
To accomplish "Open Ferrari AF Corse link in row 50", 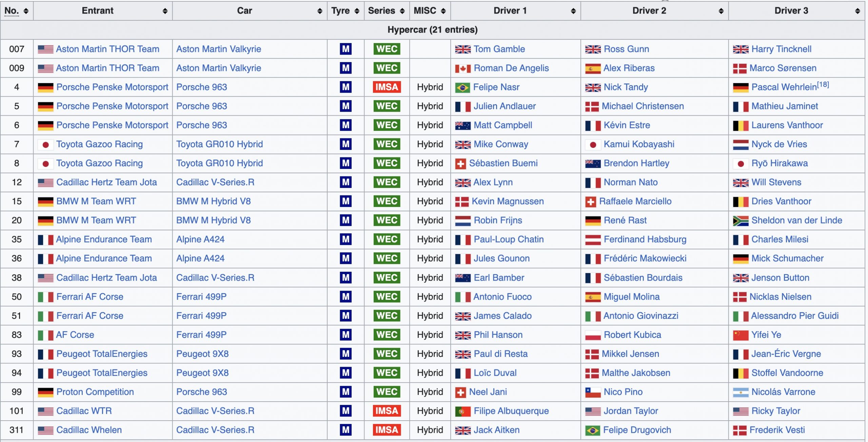I will click(x=90, y=296).
